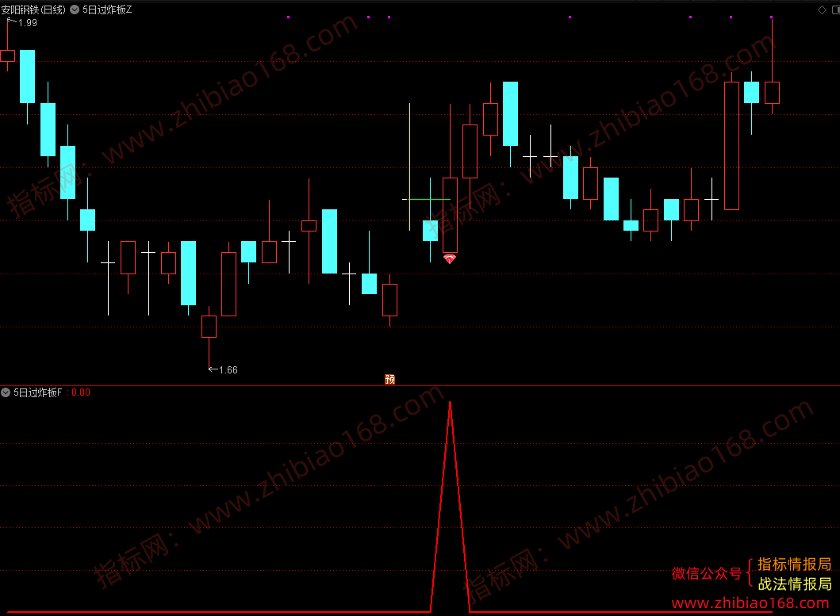Click the 安阳钢铁(日线) stock title
The height and width of the screenshot is (616, 840).
33,10
